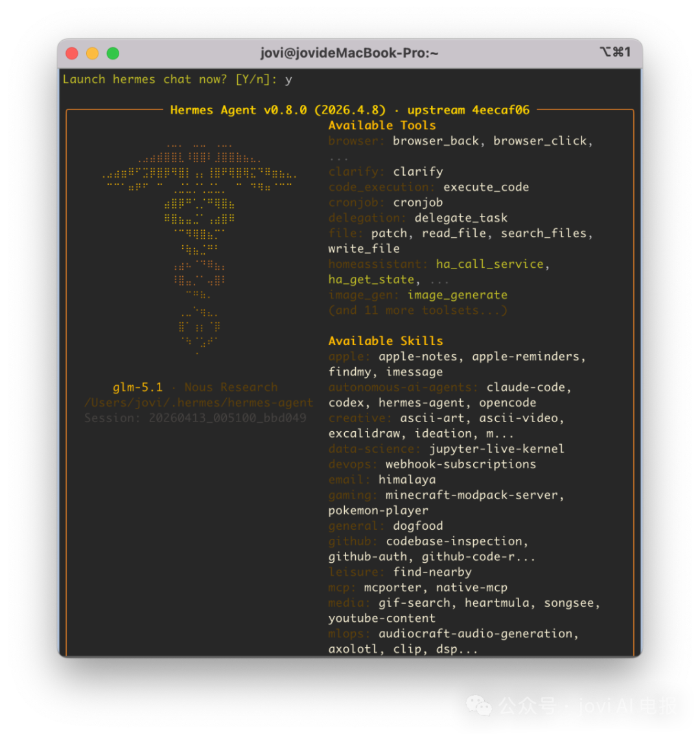Click the 'ha_get_state' tool name
Screen dimensions: 700x734
pyautogui.click(x=371, y=279)
